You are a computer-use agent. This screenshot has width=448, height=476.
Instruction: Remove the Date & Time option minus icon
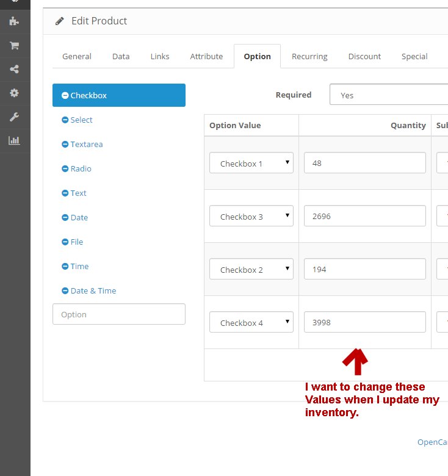(x=65, y=291)
